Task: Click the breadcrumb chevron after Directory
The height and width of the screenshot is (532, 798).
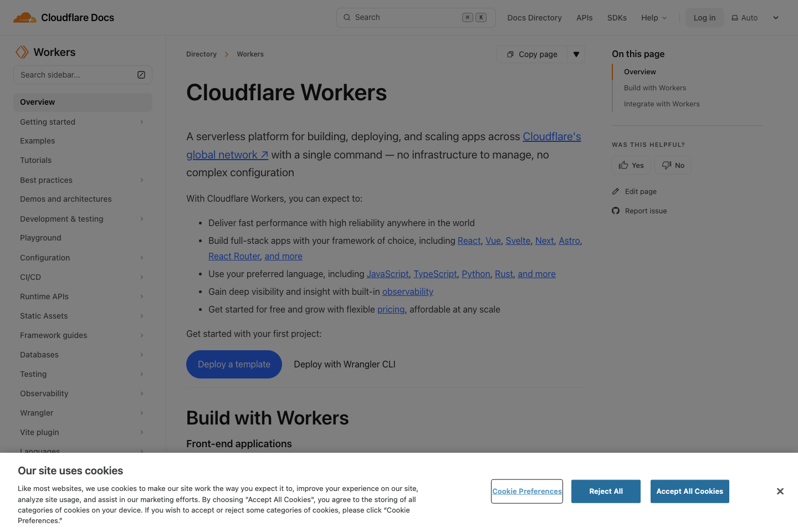Action: pyautogui.click(x=226, y=54)
